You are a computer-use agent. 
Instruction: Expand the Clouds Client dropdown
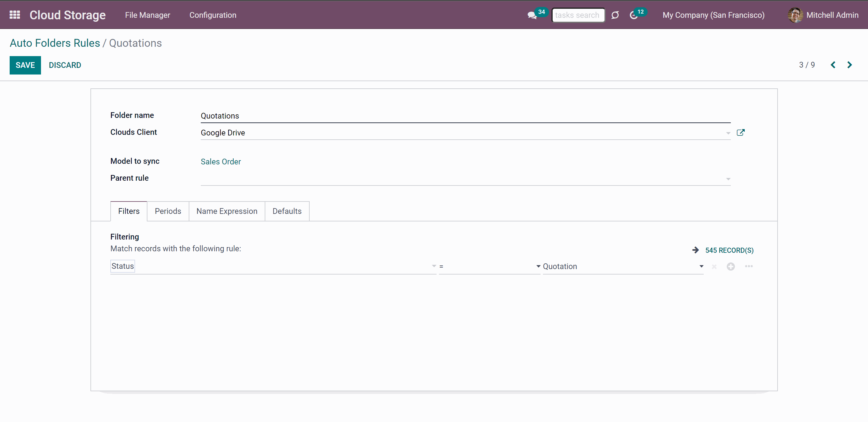tap(728, 133)
